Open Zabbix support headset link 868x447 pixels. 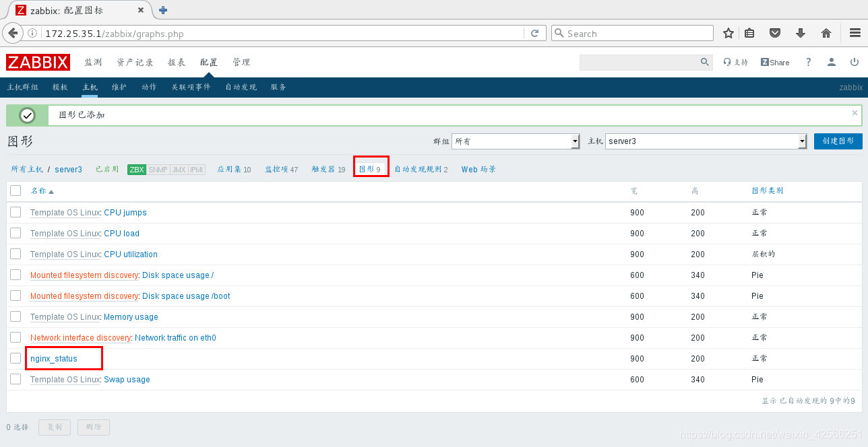(x=736, y=62)
